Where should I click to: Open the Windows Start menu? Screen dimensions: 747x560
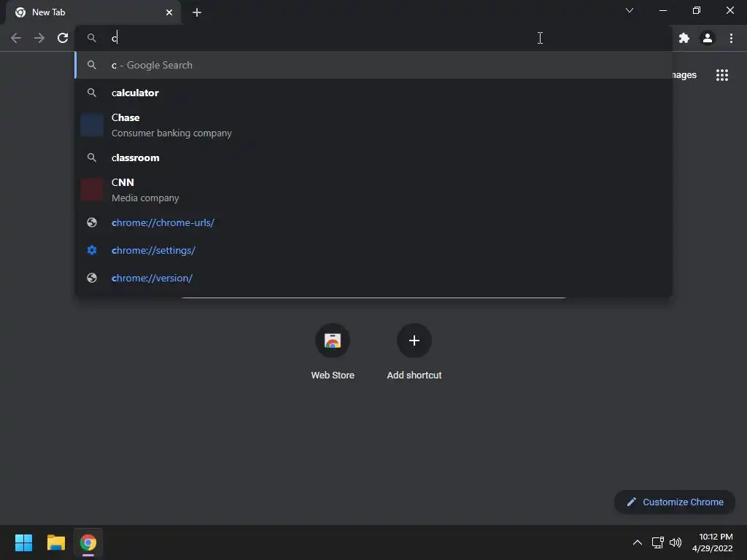(x=23, y=542)
